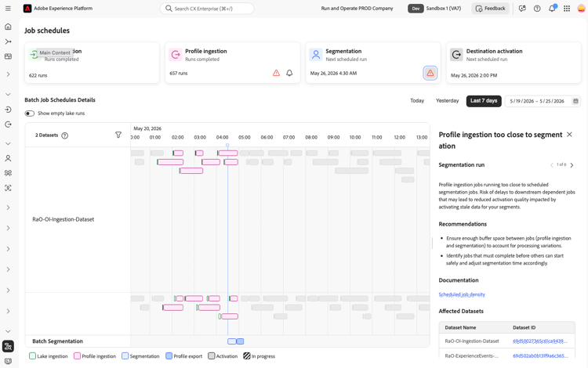Toggle In progress legend checkbox

coord(246,356)
